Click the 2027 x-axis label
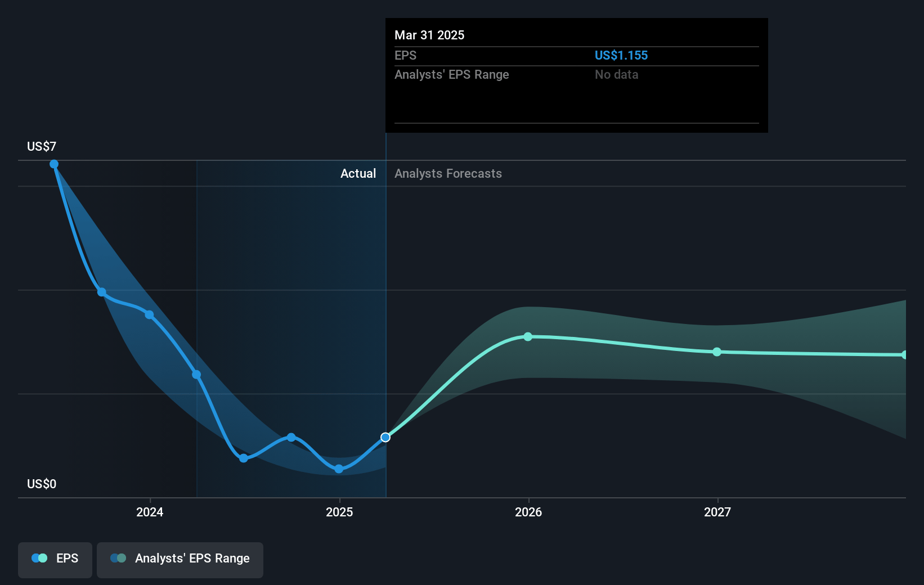924x585 pixels. tap(717, 512)
